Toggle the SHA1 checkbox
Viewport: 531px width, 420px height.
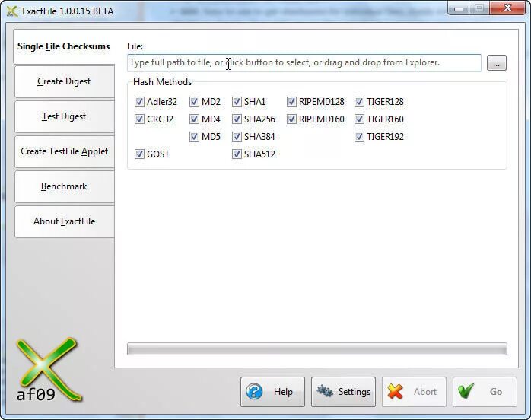click(x=237, y=102)
